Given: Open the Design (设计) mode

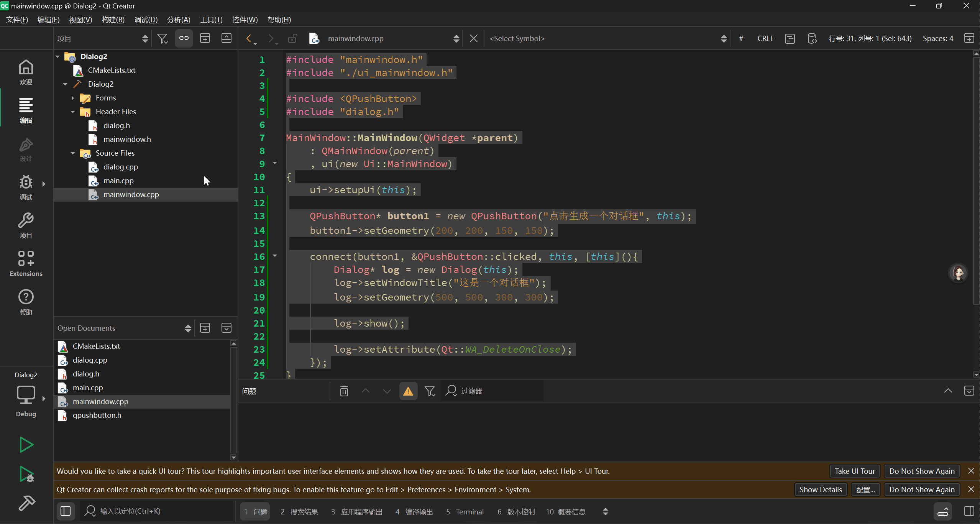Looking at the screenshot, I should (x=26, y=149).
